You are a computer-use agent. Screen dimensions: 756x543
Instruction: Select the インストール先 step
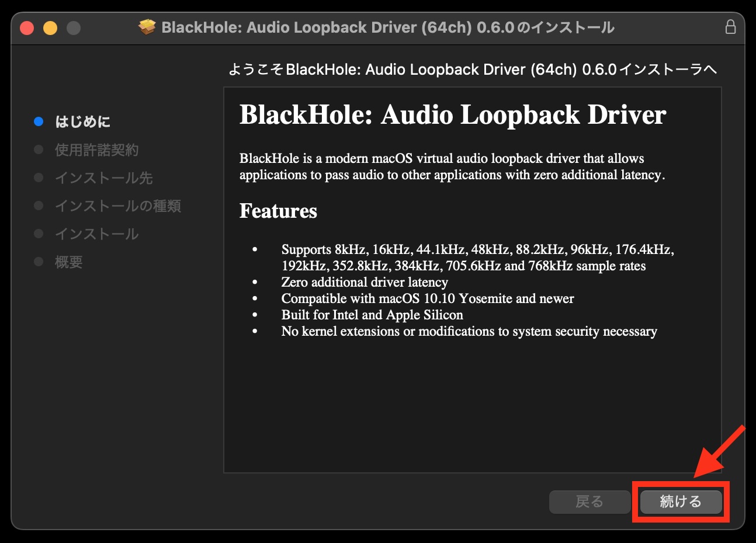pyautogui.click(x=103, y=178)
